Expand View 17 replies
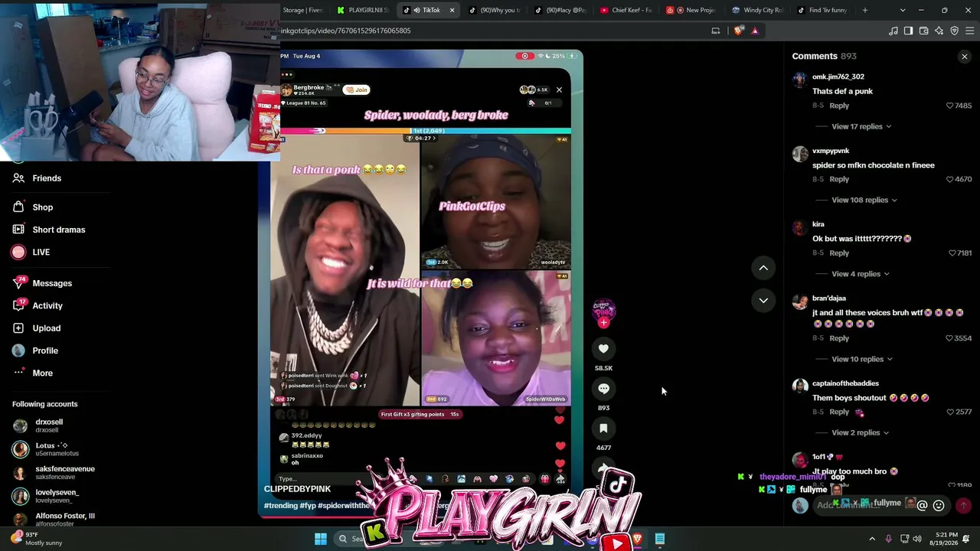Image resolution: width=980 pixels, height=551 pixels. point(861,126)
